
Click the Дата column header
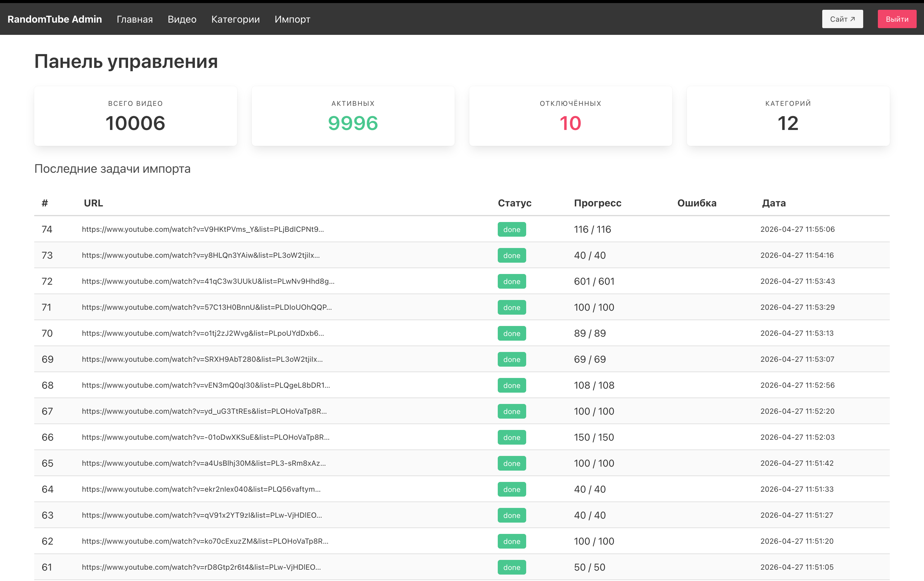[774, 203]
